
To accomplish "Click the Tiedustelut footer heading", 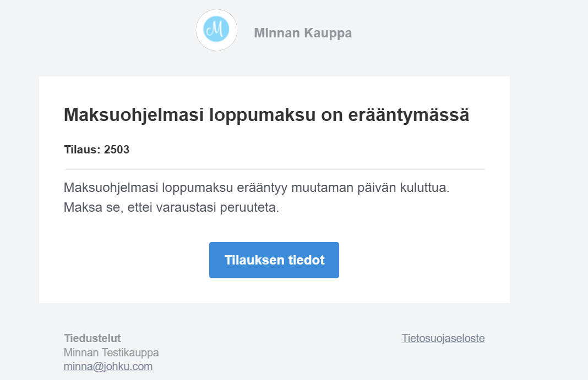I will pos(92,338).
